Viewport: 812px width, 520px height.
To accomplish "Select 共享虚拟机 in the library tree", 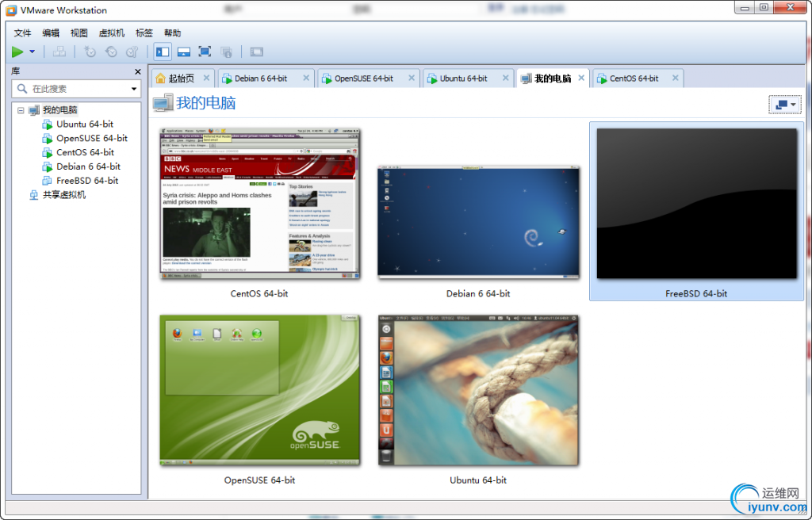I will click(63, 195).
